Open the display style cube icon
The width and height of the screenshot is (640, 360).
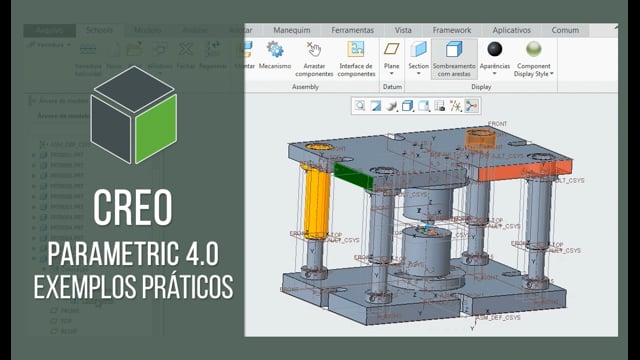(407, 106)
